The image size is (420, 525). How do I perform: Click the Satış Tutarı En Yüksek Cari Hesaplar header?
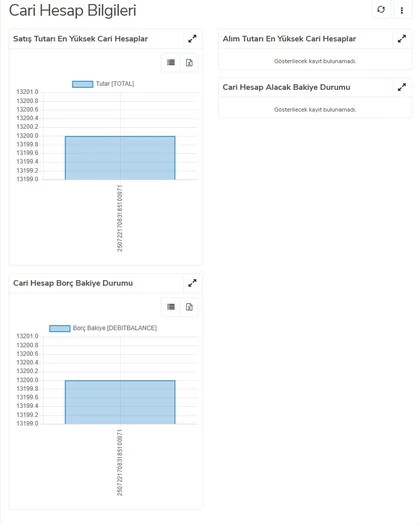click(x=80, y=39)
